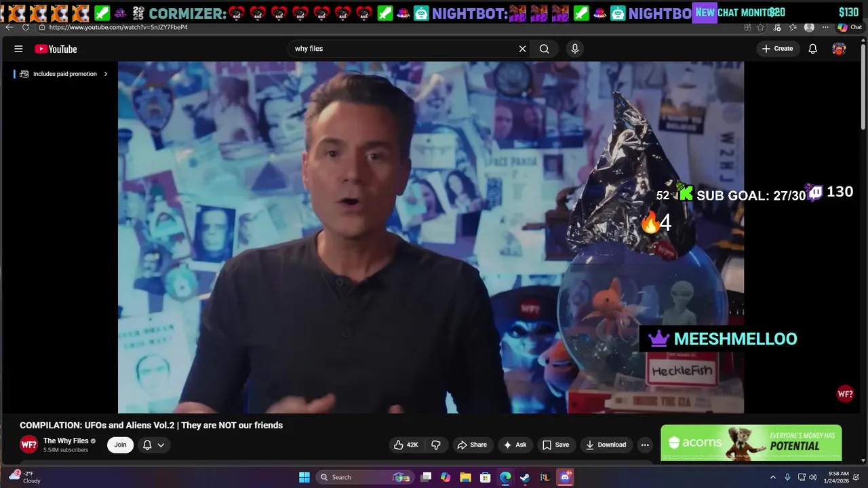Click the browser address bar URL
The image size is (868, 488).
pos(119,27)
